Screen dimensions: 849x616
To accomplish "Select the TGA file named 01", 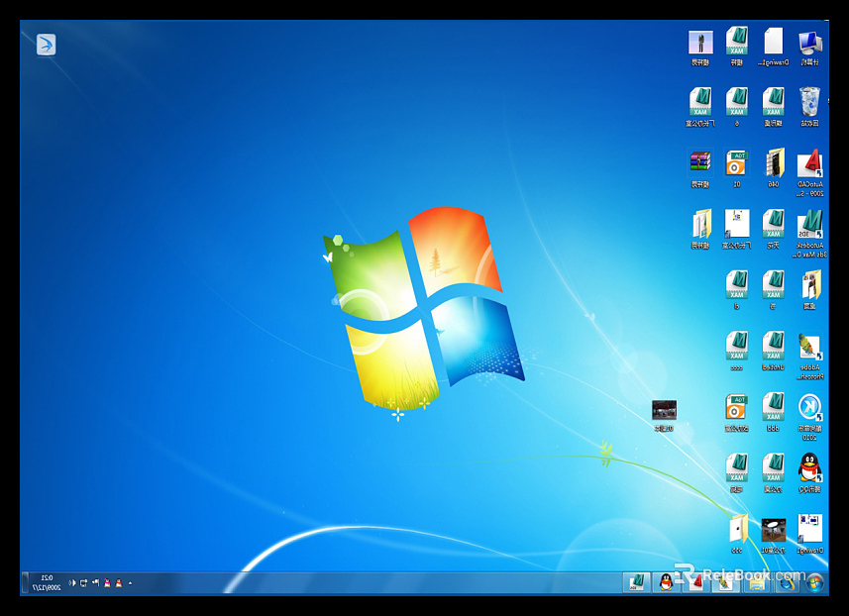I will pyautogui.click(x=736, y=163).
